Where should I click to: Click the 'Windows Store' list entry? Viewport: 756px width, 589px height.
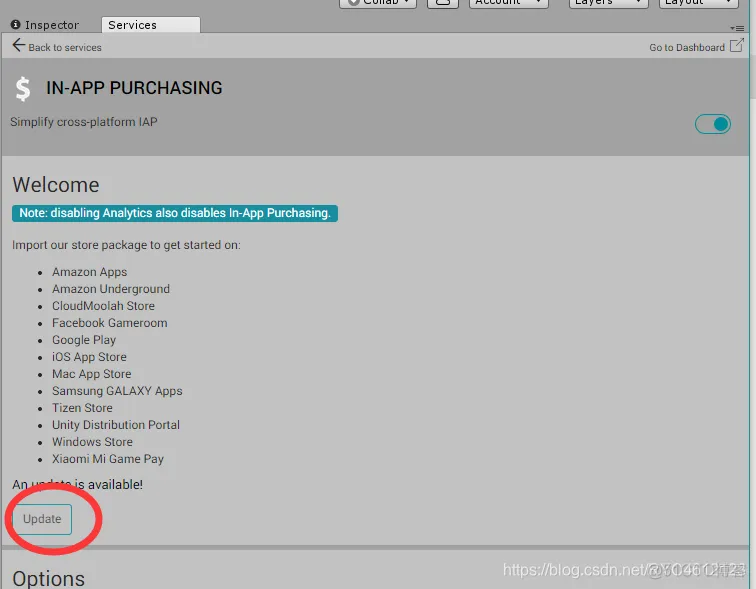point(92,442)
